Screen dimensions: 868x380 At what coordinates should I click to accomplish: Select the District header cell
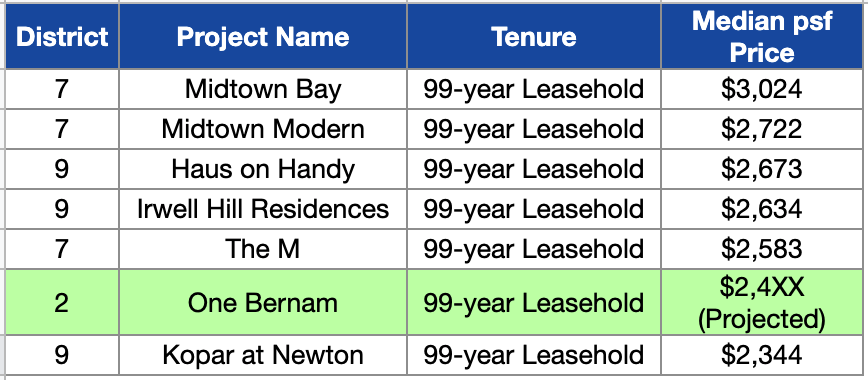pos(62,37)
